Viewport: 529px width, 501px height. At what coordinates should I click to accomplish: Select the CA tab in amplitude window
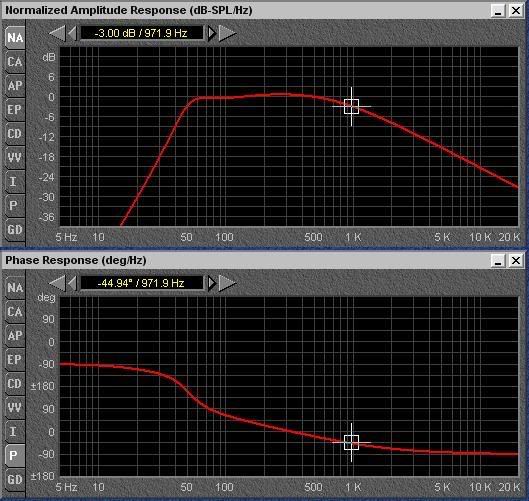tap(15, 62)
